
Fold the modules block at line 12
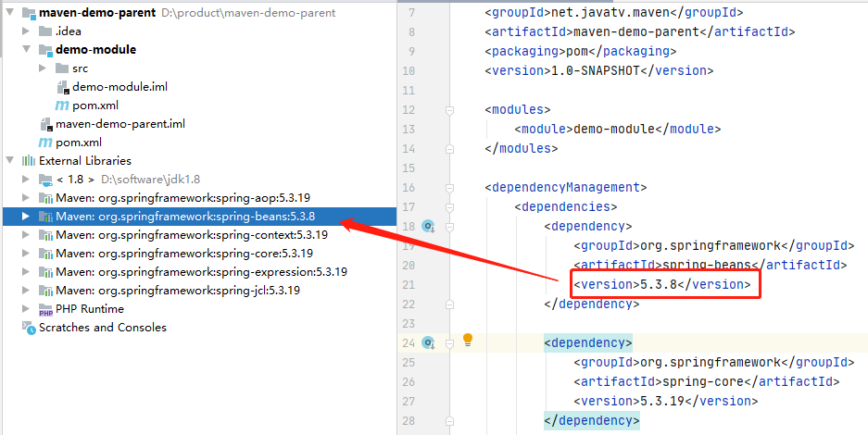click(x=450, y=110)
